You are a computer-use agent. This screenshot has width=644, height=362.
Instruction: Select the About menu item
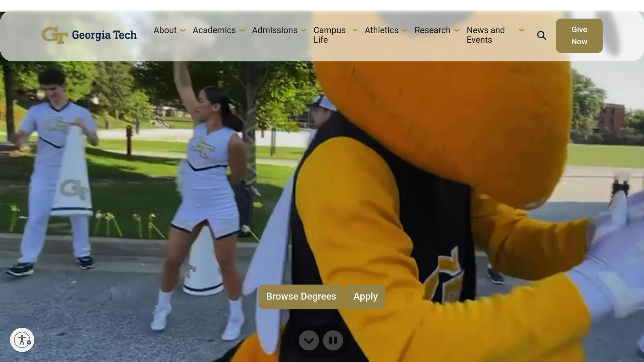(165, 30)
